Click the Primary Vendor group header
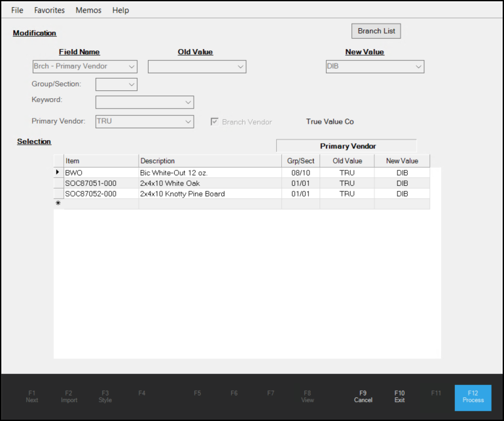Viewport: 504px width, 421px height. point(346,146)
